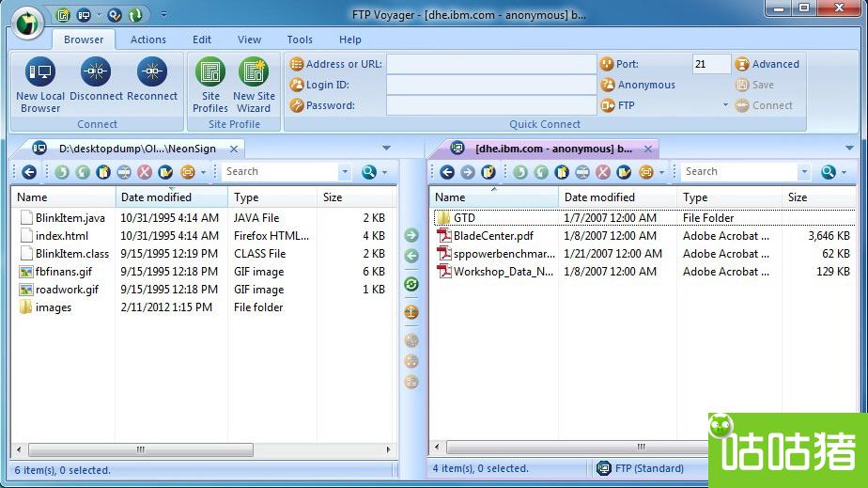The height and width of the screenshot is (488, 868).
Task: Toggle the Anonymous login option
Action: pyautogui.click(x=638, y=85)
